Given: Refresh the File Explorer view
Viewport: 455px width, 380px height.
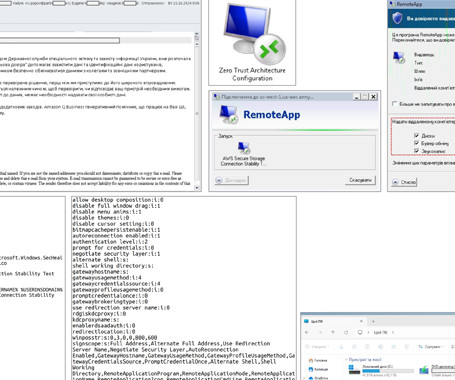Looking at the screenshot, I should (346, 332).
